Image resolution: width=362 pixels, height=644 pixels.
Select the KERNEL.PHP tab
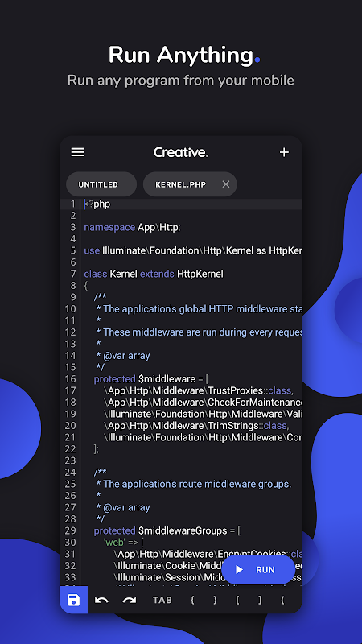tap(181, 184)
